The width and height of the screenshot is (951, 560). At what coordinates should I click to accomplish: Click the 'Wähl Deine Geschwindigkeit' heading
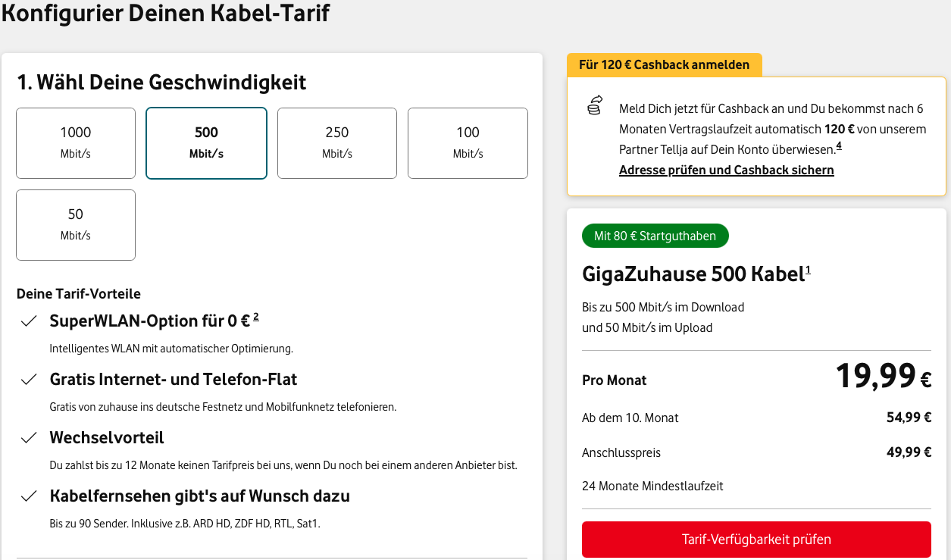click(x=161, y=82)
